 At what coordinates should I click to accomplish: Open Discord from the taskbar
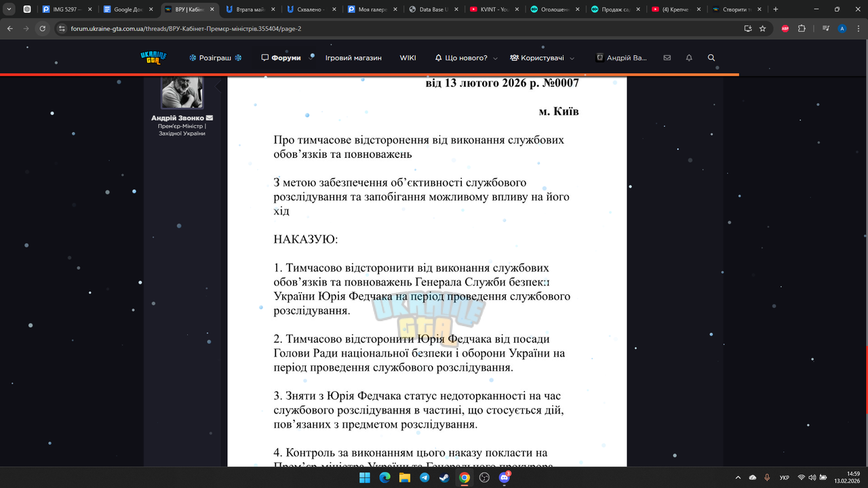click(505, 478)
